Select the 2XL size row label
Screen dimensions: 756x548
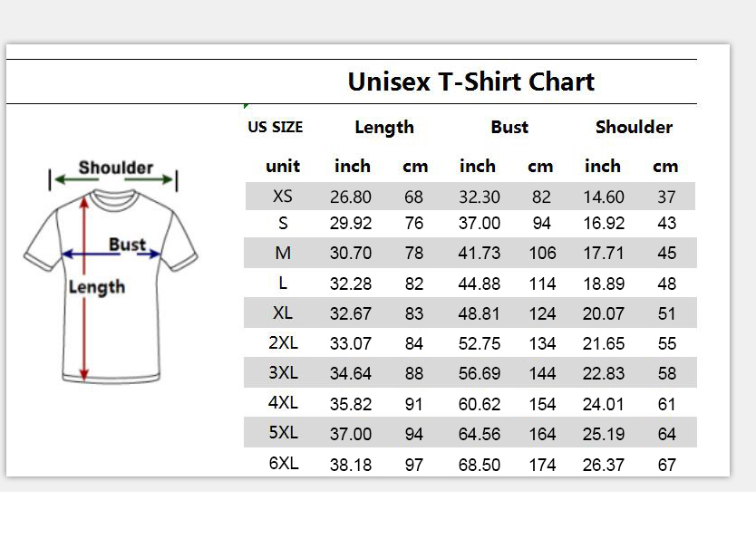point(283,343)
